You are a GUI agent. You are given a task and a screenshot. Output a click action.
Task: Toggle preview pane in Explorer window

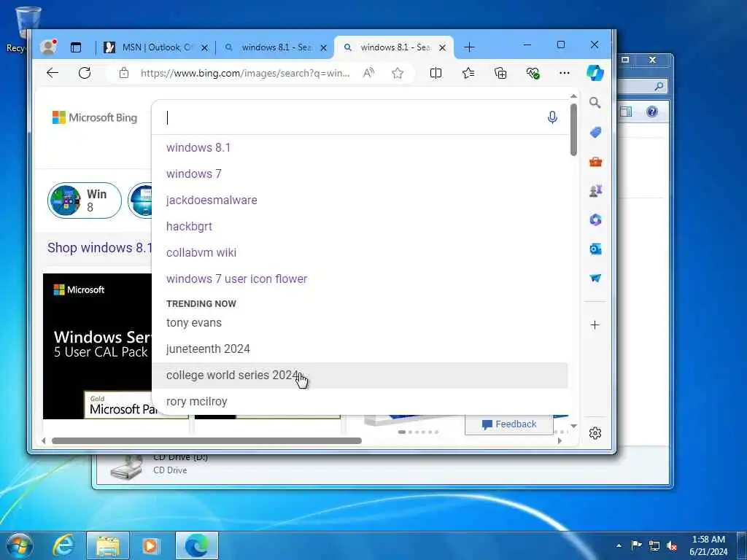pyautogui.click(x=626, y=112)
